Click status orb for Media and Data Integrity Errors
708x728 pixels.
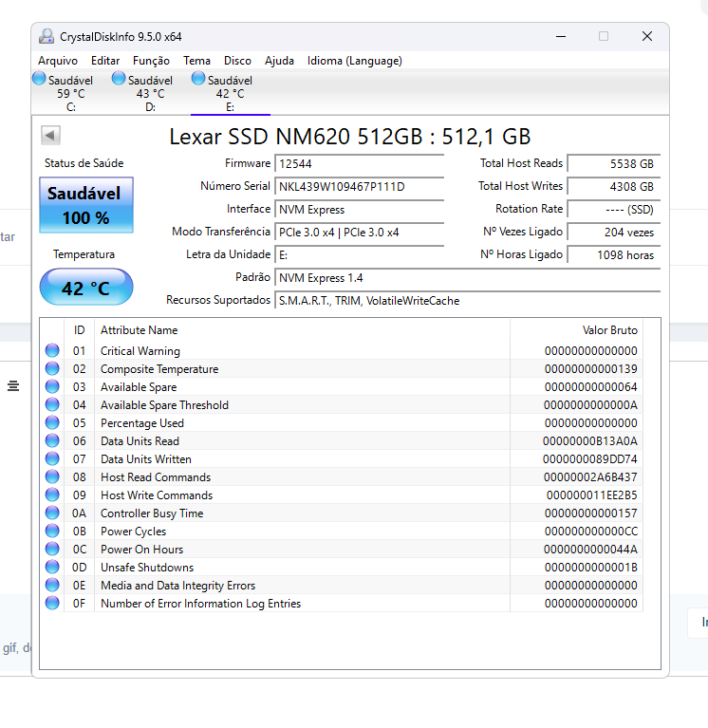tap(52, 585)
